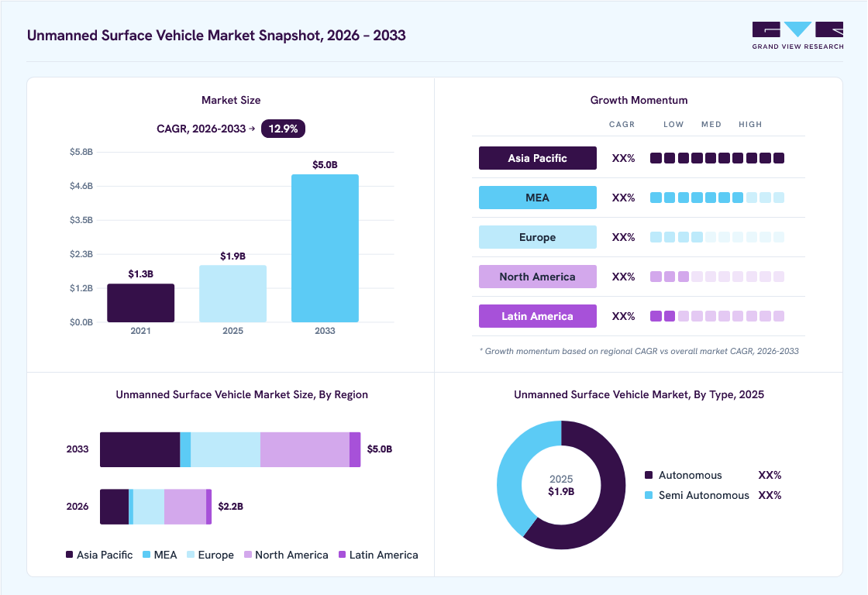Click the $5.8B y-axis label
This screenshot has width=868, height=595.
[81, 152]
